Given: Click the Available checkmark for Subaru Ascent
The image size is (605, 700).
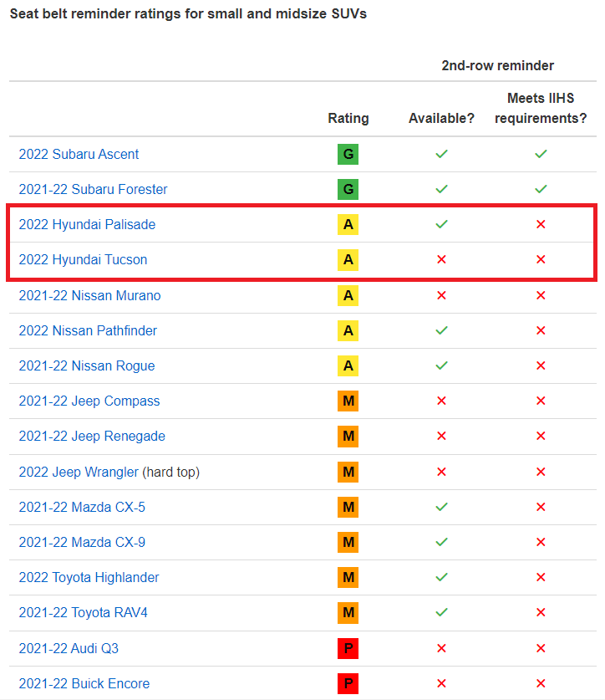Looking at the screenshot, I should pyautogui.click(x=441, y=154).
